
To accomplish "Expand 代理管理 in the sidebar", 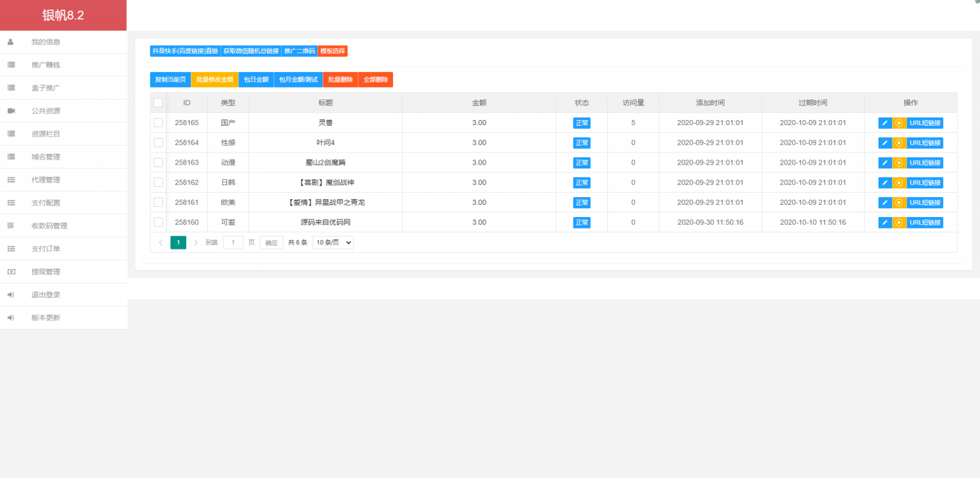I will 46,179.
